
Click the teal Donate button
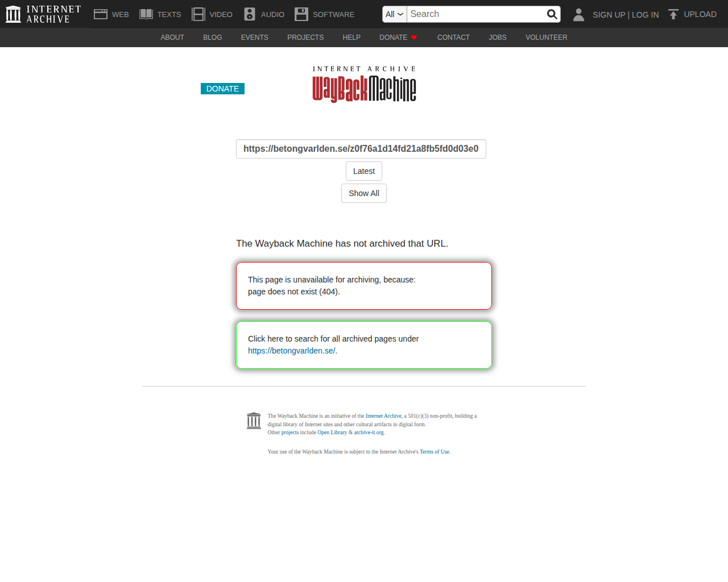click(x=222, y=89)
